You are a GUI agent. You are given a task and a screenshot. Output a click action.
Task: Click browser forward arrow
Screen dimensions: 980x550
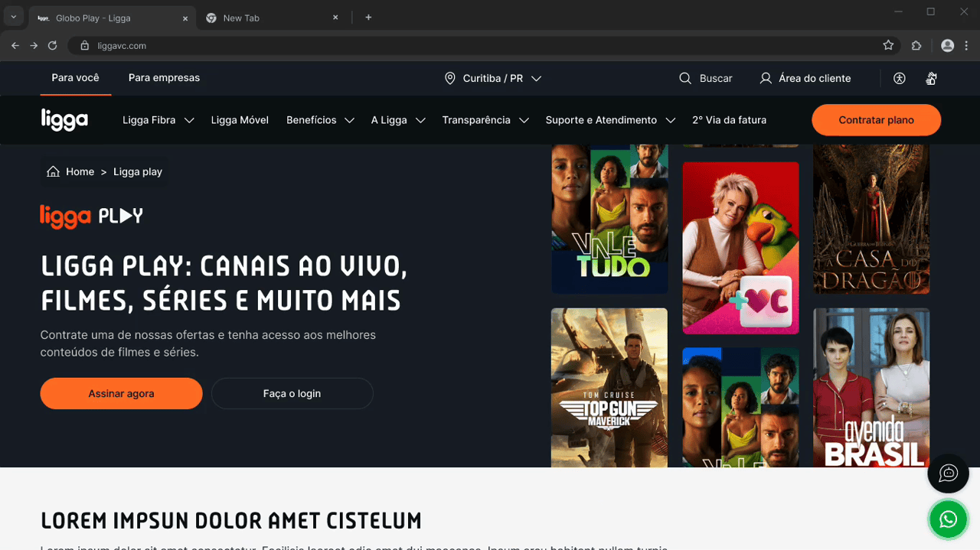pyautogui.click(x=34, y=46)
